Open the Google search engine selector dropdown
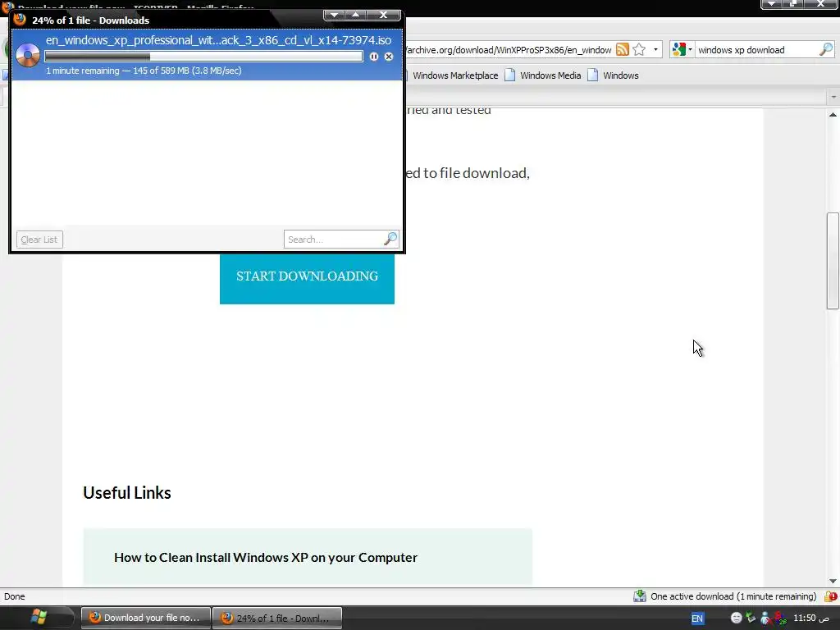The image size is (840, 630). (x=682, y=50)
